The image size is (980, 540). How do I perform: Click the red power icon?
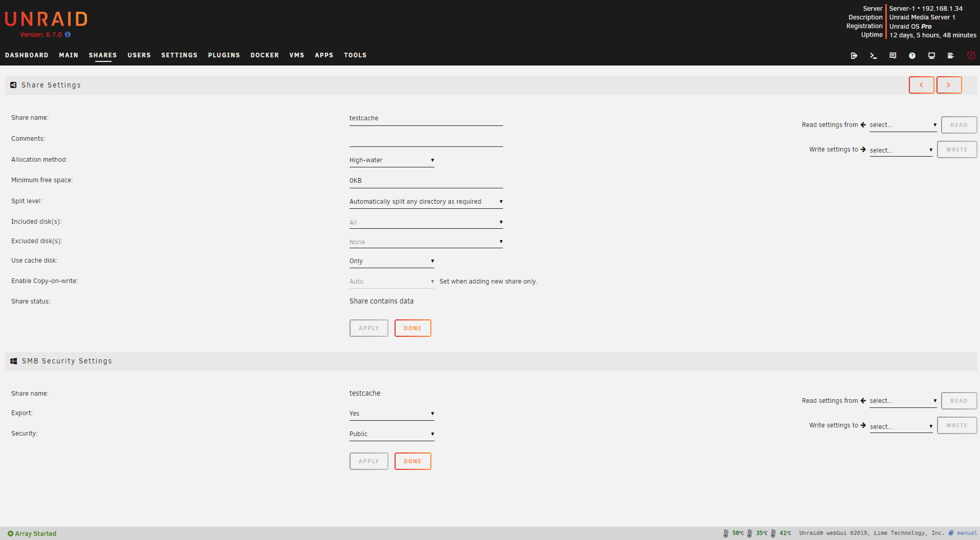pos(971,55)
